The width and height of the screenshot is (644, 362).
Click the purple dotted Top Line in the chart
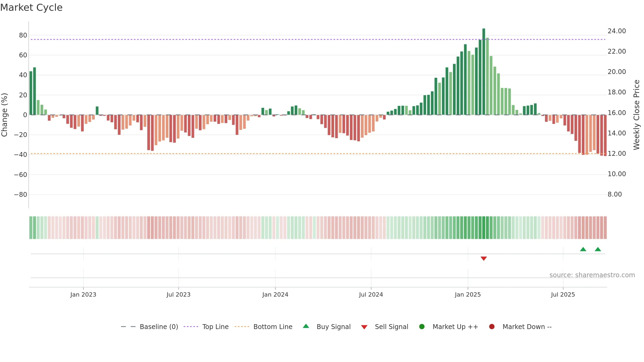tap(318, 39)
